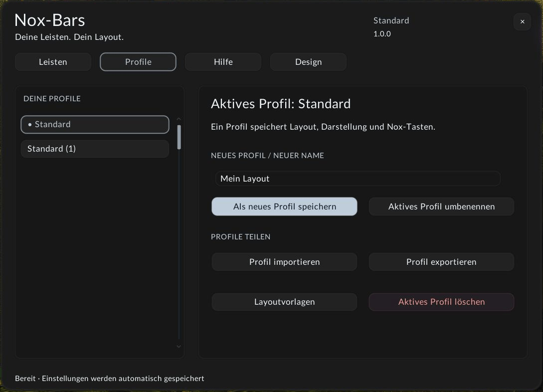Focus the Mein Layout name field
The width and height of the screenshot is (543, 392).
pos(358,179)
